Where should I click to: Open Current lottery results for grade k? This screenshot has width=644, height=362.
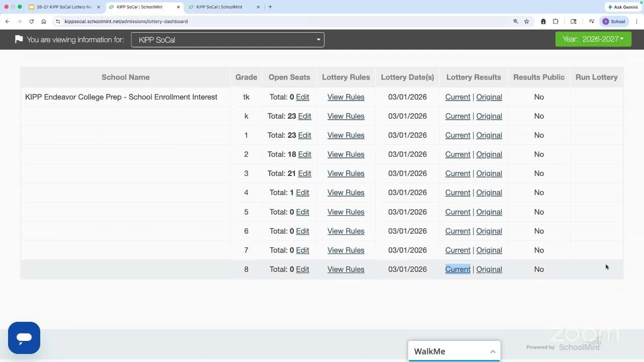458,116
